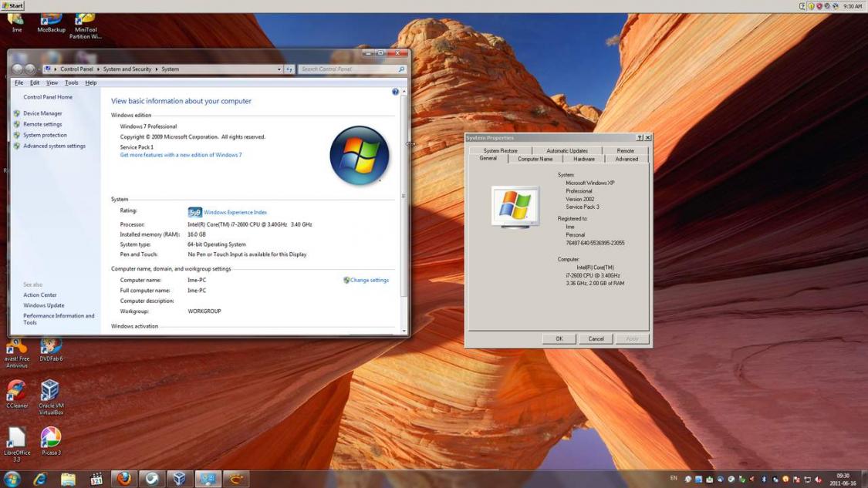Click the System Properties help question button
Screen dimensions: 868x488
(x=640, y=138)
